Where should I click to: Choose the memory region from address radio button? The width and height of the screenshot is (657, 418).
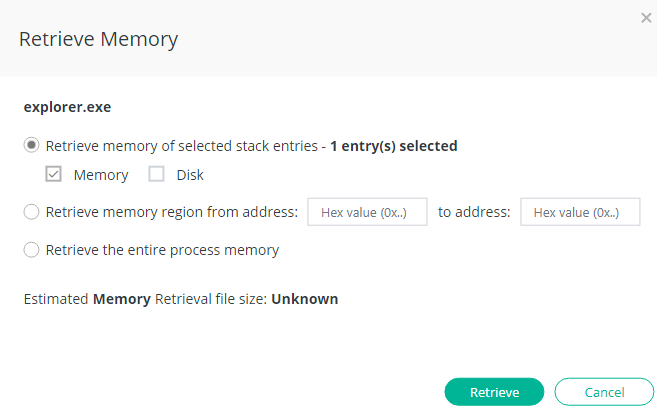[32, 212]
